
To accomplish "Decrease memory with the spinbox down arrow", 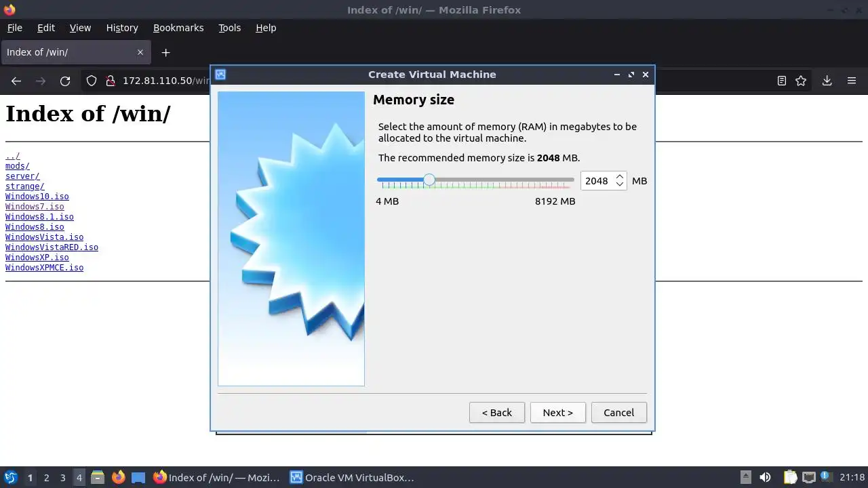I will (x=619, y=184).
